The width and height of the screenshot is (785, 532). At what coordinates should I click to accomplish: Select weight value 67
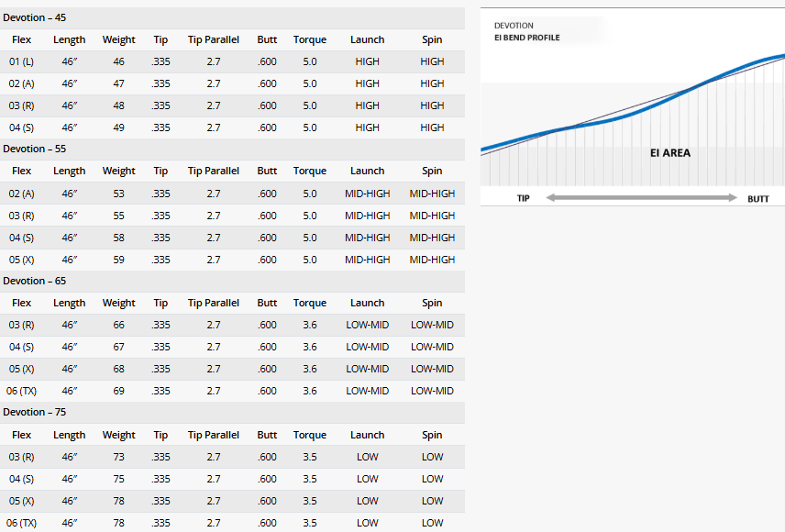pos(118,347)
